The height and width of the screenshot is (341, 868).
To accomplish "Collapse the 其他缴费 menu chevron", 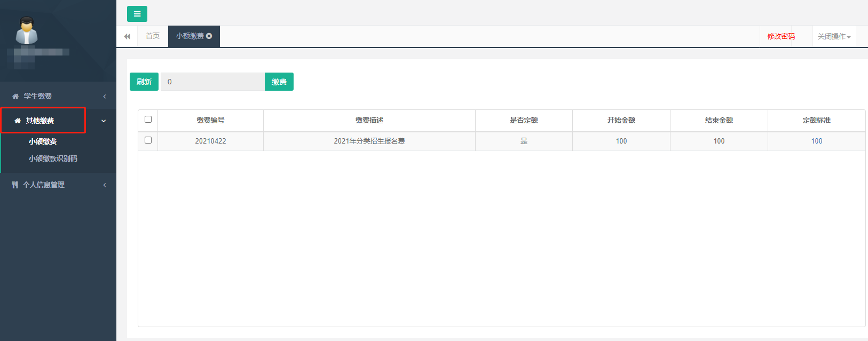I will click(x=104, y=121).
